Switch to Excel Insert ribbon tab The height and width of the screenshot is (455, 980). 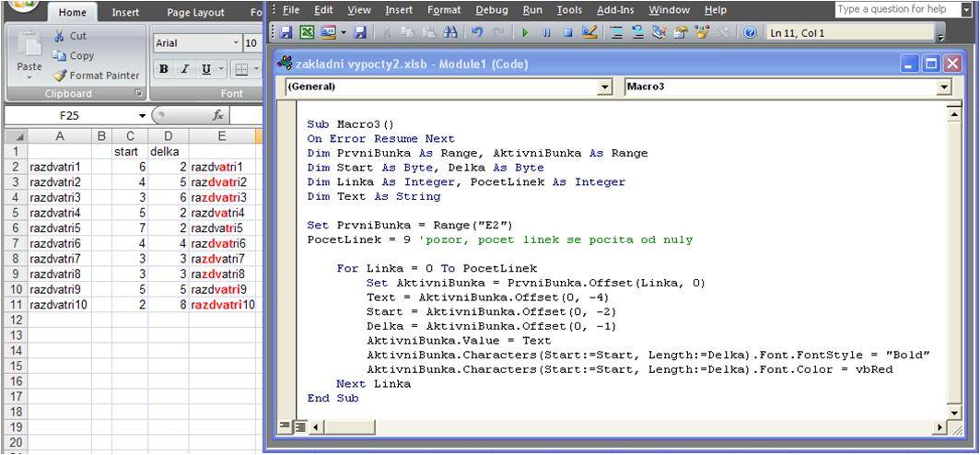click(x=125, y=12)
